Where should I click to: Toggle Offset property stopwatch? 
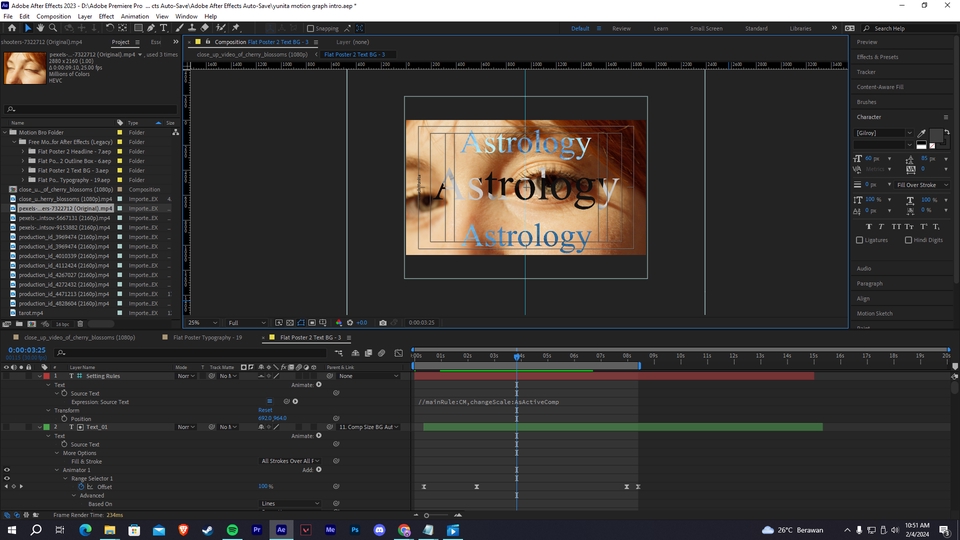coord(81,487)
